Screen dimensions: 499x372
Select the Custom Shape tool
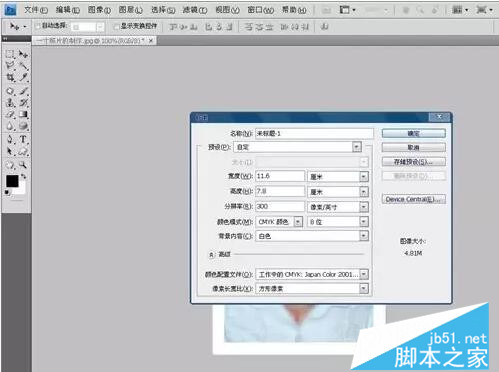click(x=23, y=152)
